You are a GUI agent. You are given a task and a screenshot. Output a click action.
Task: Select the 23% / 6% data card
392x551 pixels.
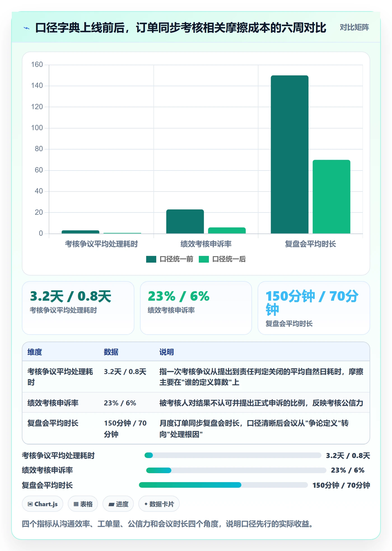coord(196,308)
